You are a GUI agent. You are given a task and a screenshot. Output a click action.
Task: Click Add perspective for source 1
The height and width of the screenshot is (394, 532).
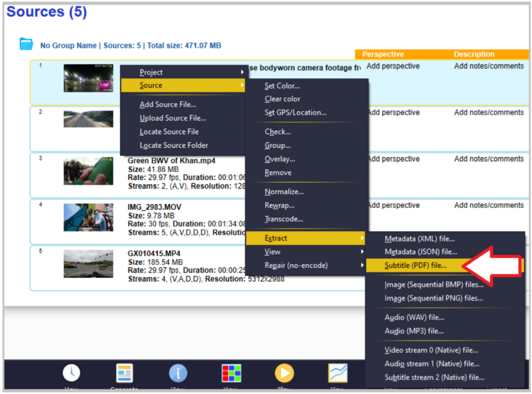(393, 66)
